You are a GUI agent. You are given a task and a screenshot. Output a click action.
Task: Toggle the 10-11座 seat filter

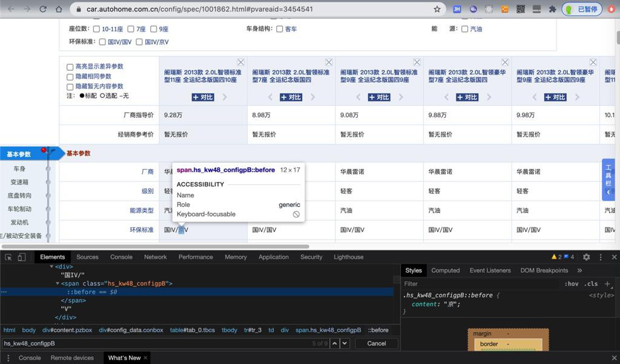[96, 29]
